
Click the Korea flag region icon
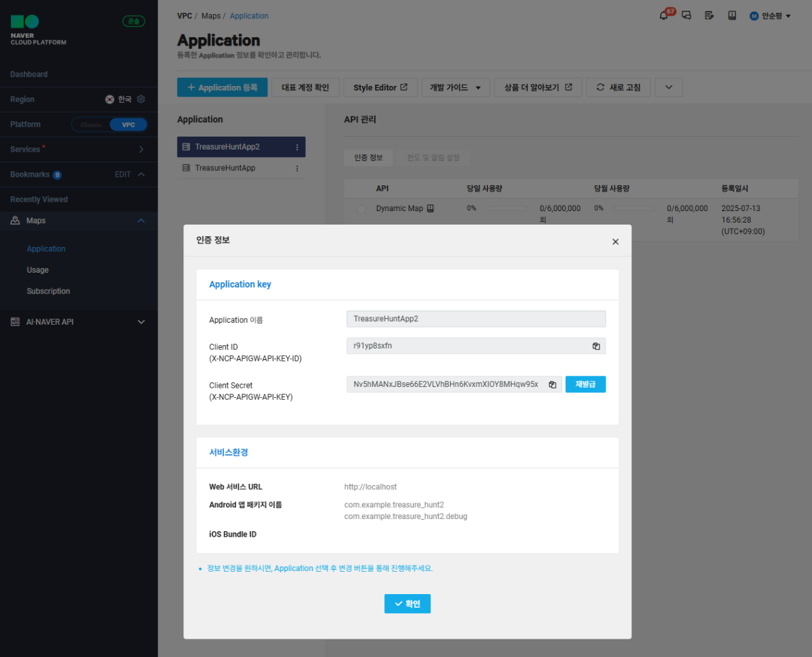point(110,99)
